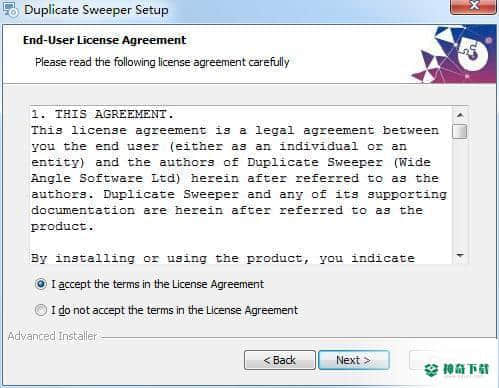499x388 pixels.
Task: Click the Duplicate Sweeper Setup title text
Action: pyautogui.click(x=96, y=10)
